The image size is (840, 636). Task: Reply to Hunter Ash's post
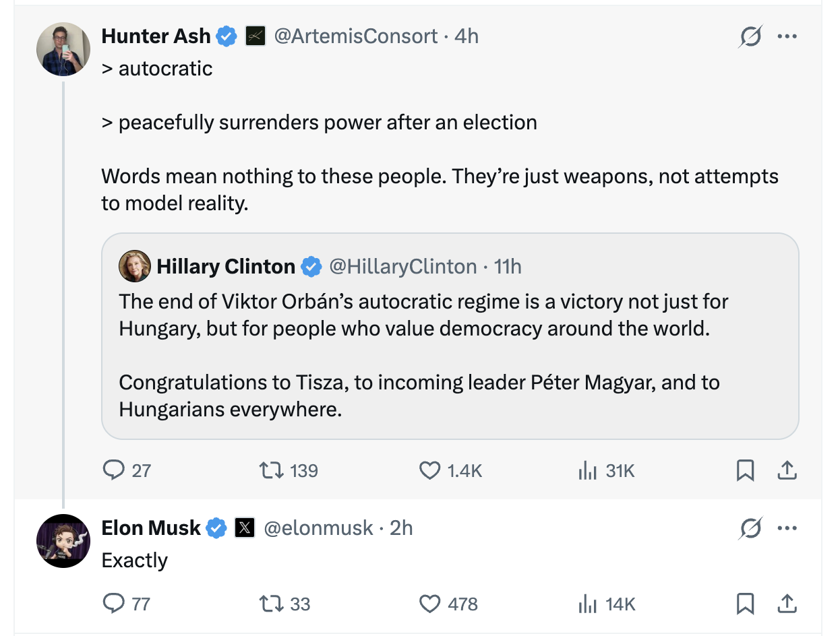click(113, 470)
